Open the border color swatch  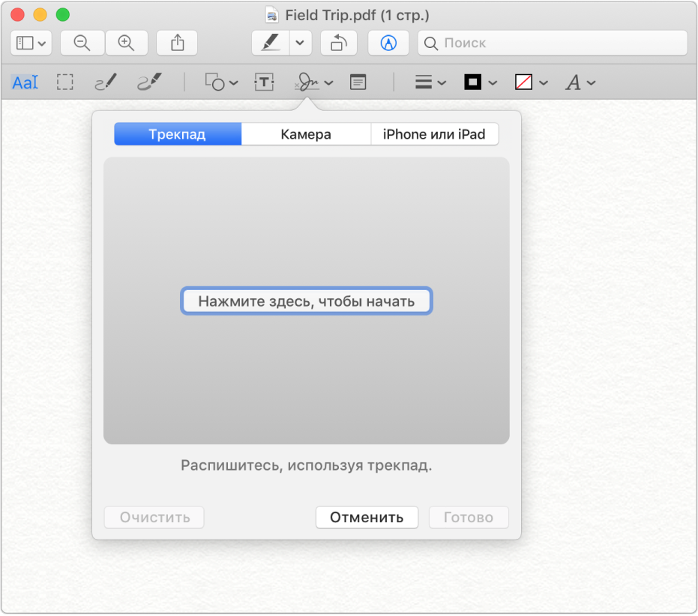pyautogui.click(x=481, y=82)
